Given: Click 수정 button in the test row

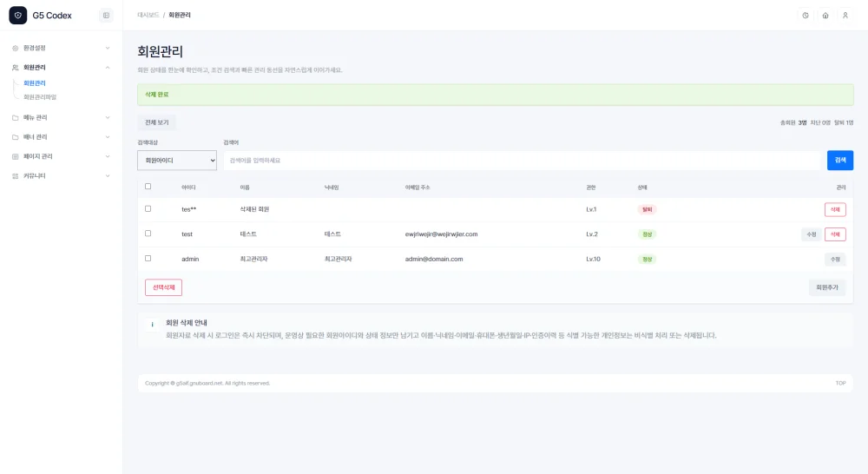Looking at the screenshot, I should click(x=811, y=234).
